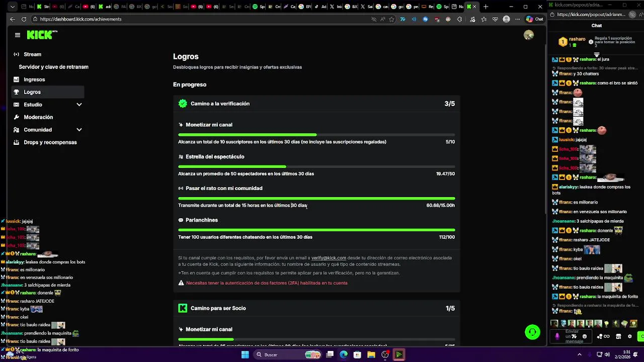Image resolution: width=644 pixels, height=362 pixels.
Task: Open volume control in system tray
Action: (x=607, y=354)
